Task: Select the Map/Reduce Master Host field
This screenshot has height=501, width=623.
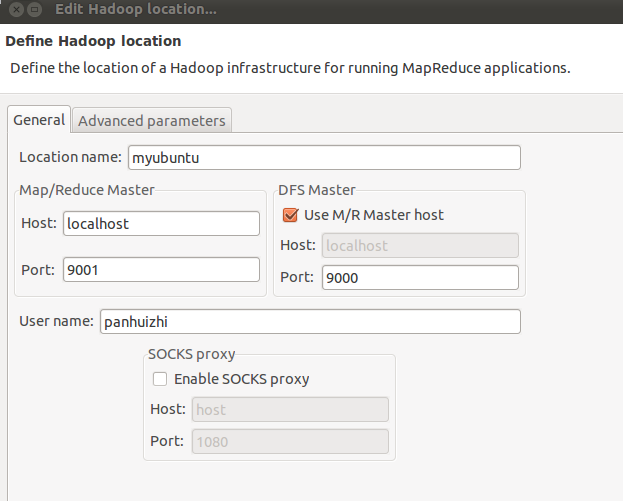Action: pos(161,223)
